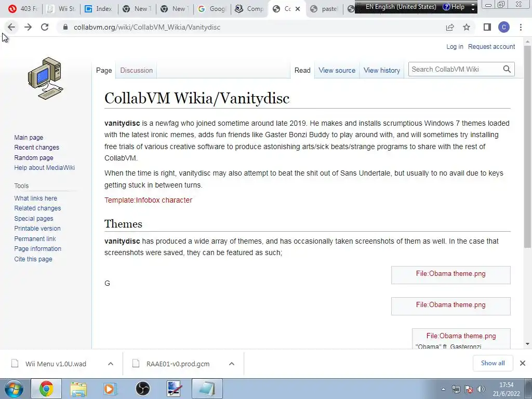Click Cite this page link
Viewport: 532px width, 399px height.
[33, 259]
